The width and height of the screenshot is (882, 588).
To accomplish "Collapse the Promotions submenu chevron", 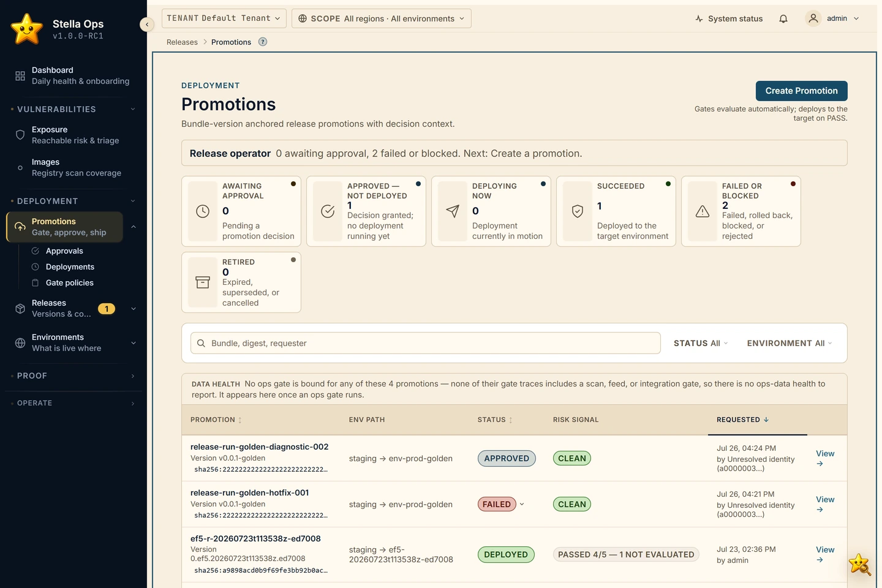I will click(134, 227).
